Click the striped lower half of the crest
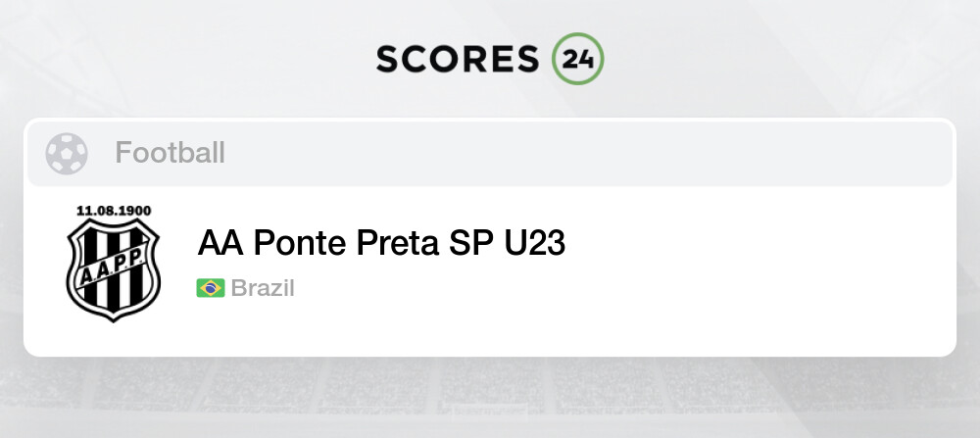This screenshot has height=438, width=980. click(113, 294)
